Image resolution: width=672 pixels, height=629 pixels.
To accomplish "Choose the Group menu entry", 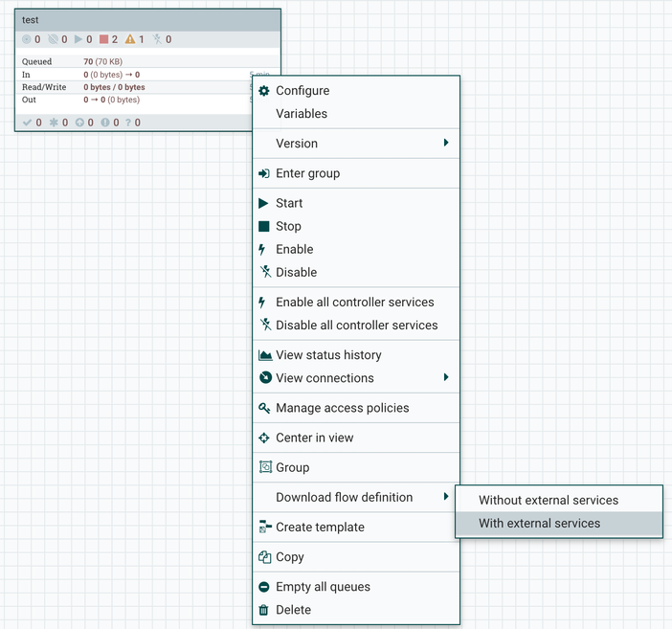I will (356, 467).
